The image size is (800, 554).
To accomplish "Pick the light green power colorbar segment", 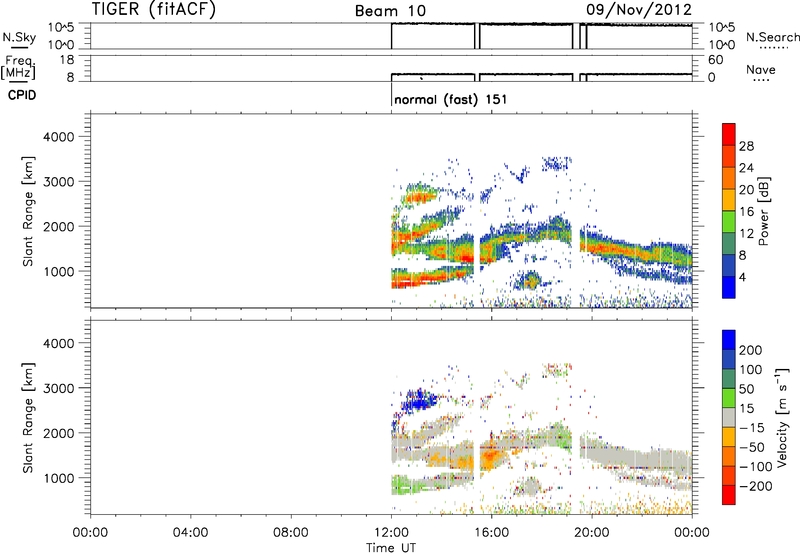I will 729,221.
